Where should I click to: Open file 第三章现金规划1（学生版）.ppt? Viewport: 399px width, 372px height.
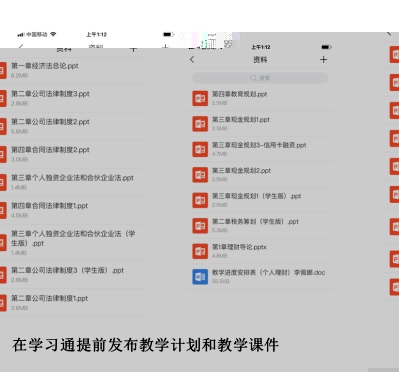coord(257,196)
